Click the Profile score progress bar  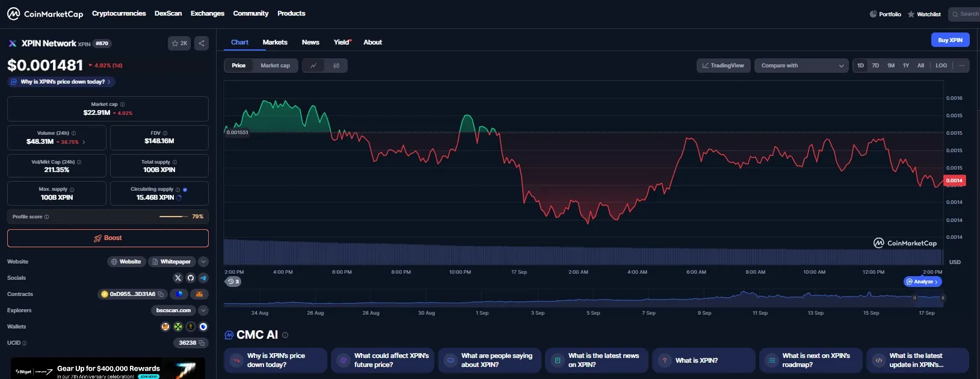click(x=174, y=217)
